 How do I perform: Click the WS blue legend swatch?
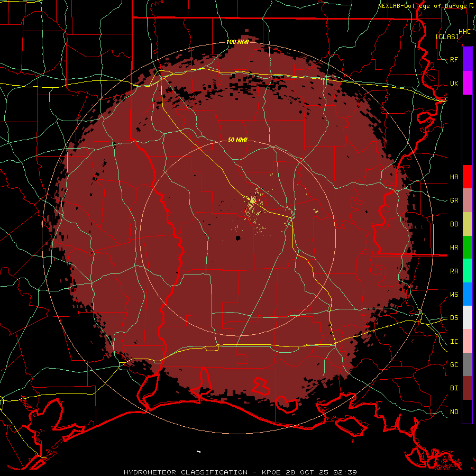[467, 294]
